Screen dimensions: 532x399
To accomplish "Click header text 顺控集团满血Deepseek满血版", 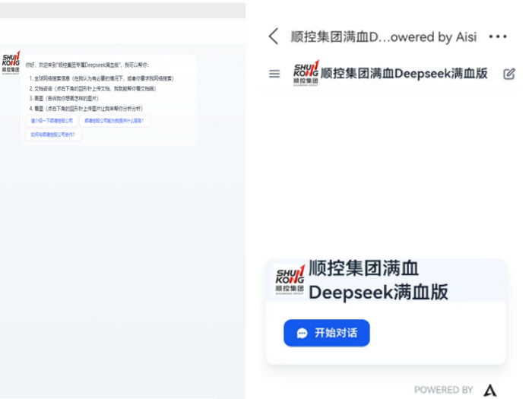I will 404,73.
